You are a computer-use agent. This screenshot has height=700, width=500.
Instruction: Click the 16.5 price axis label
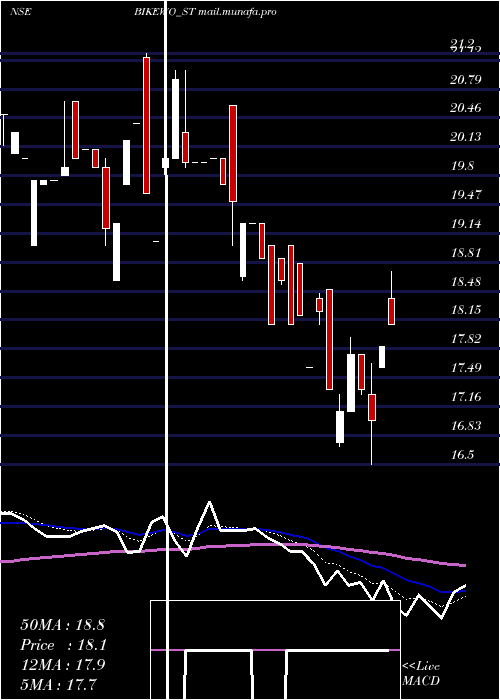click(x=462, y=455)
